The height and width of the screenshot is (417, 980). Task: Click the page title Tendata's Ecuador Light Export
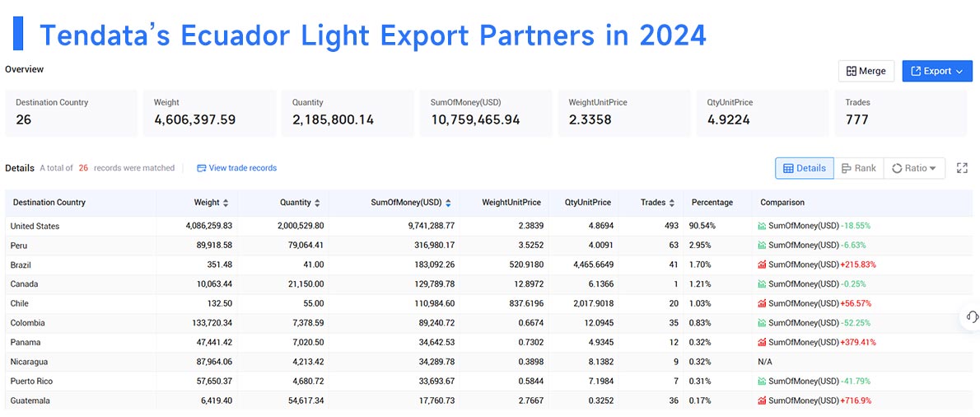coord(373,35)
